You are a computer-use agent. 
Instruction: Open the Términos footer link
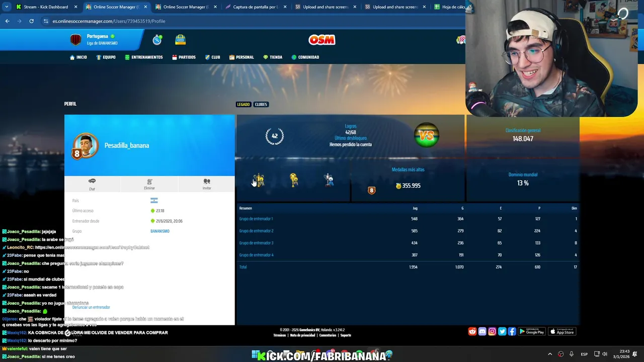tap(280, 335)
